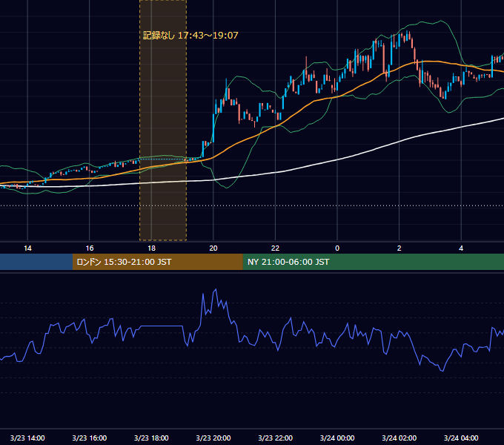Click the '3/23 22:00' date label
504x445 pixels.
pos(276,438)
